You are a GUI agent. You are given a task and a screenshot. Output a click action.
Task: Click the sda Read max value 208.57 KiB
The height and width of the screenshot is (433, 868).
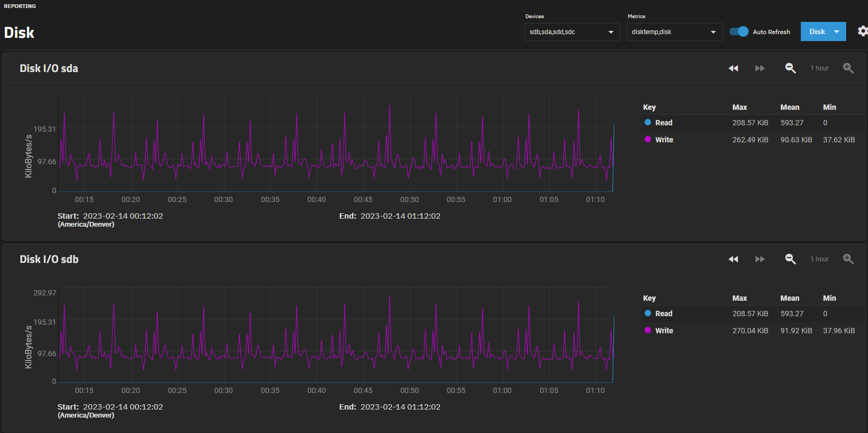750,123
